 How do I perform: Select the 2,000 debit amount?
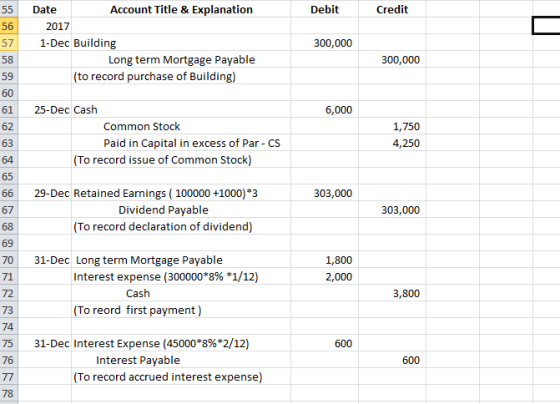(x=324, y=277)
